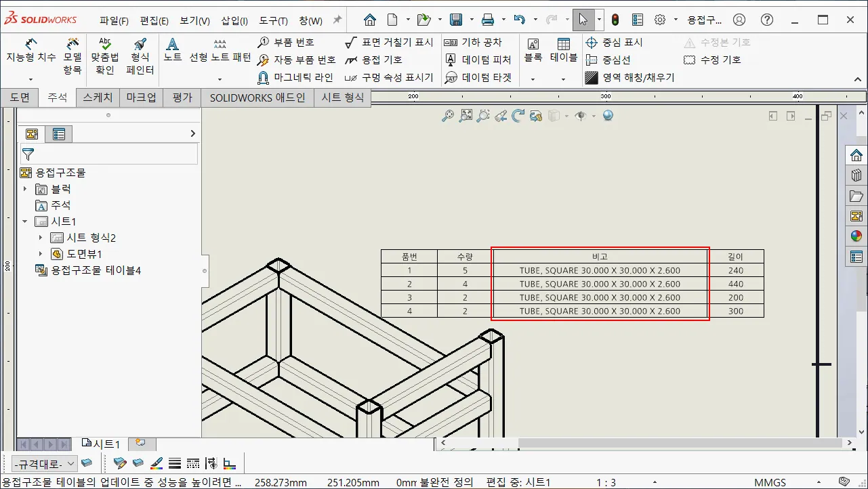
Task: Expand the 블럭 tree node
Action: coord(25,189)
